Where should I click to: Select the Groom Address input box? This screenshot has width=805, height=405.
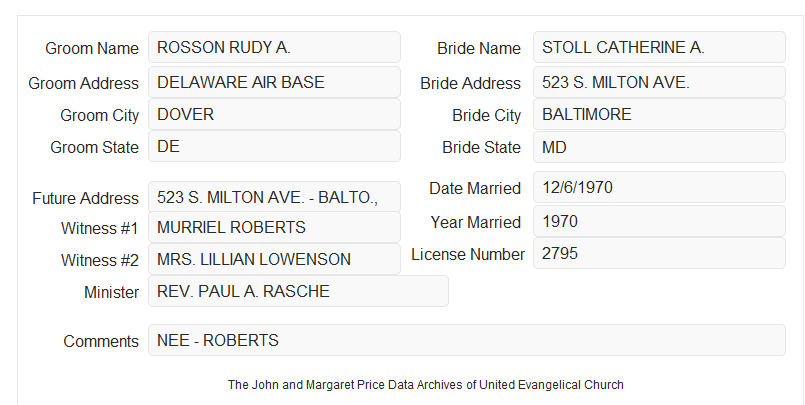pyautogui.click(x=274, y=82)
